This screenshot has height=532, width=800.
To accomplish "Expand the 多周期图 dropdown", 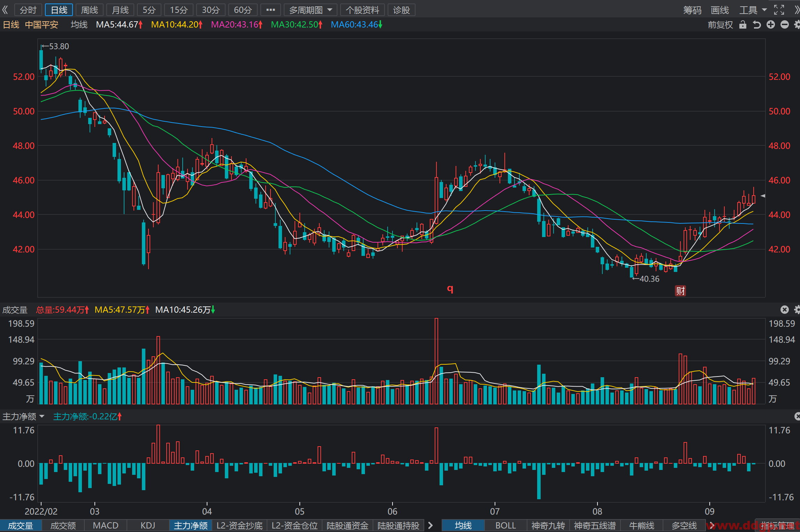I will coord(310,10).
